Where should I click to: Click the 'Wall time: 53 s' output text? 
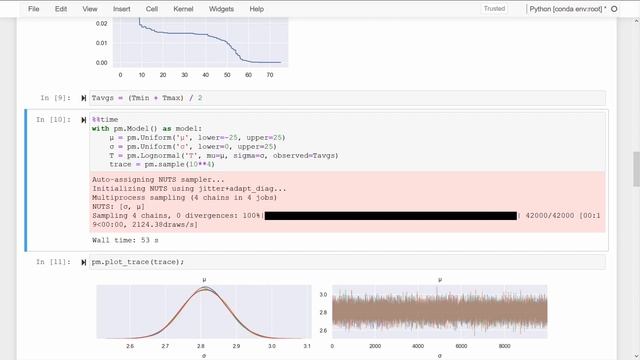click(125, 240)
